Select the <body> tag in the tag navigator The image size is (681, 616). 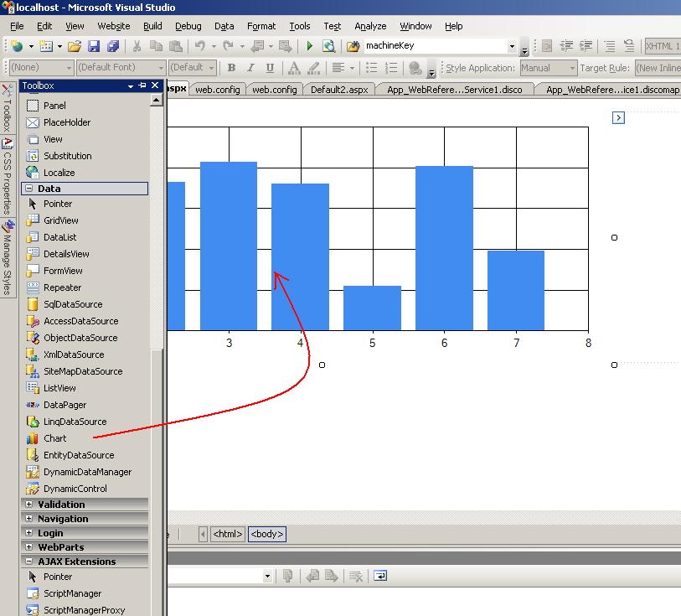click(x=267, y=534)
